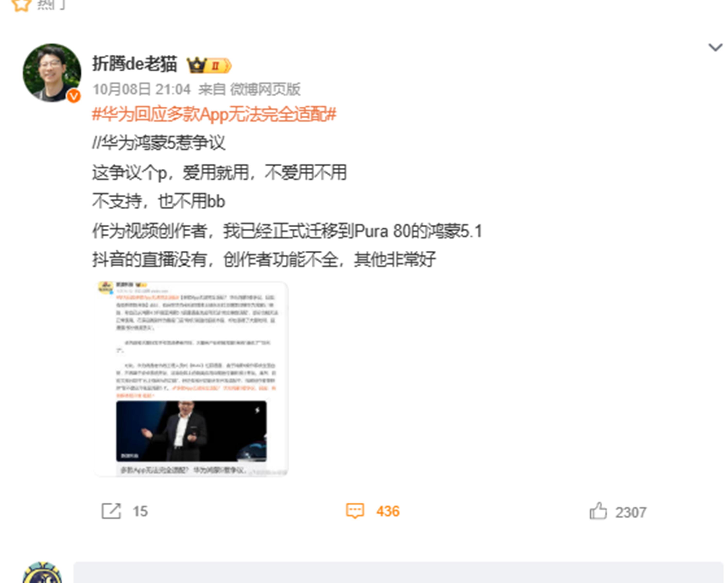Click the comment count 436
Image resolution: width=728 pixels, height=583 pixels.
pos(388,511)
